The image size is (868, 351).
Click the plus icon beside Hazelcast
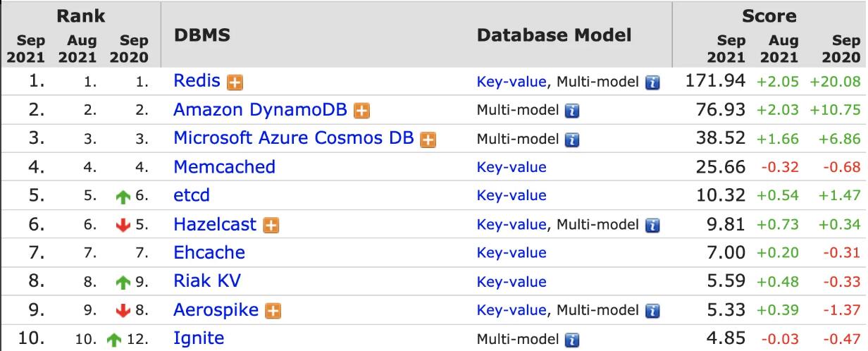(x=271, y=226)
